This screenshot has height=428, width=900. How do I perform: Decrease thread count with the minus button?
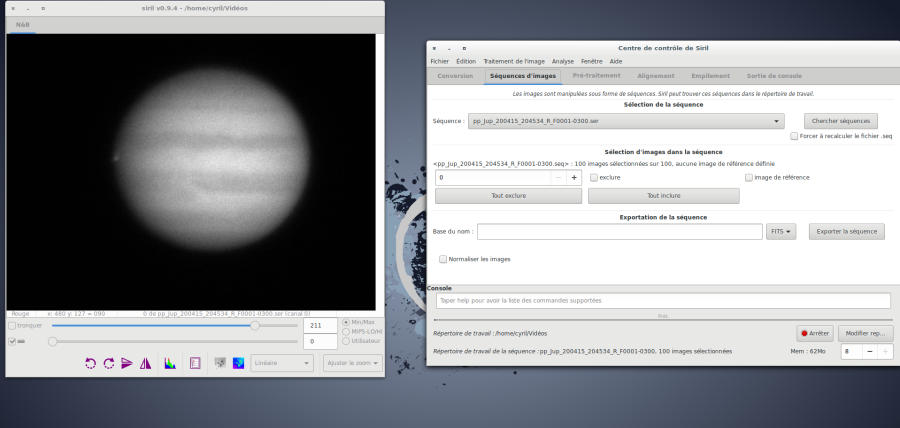pos(870,352)
